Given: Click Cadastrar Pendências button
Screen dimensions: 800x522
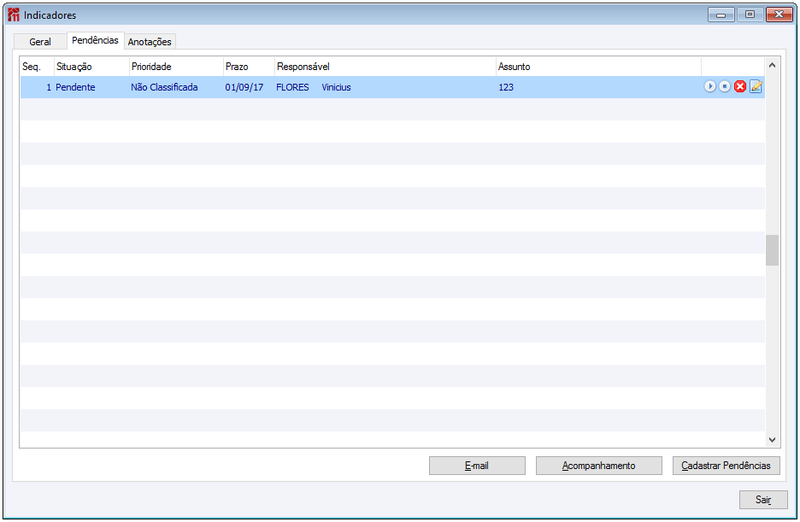Looking at the screenshot, I should [x=726, y=465].
